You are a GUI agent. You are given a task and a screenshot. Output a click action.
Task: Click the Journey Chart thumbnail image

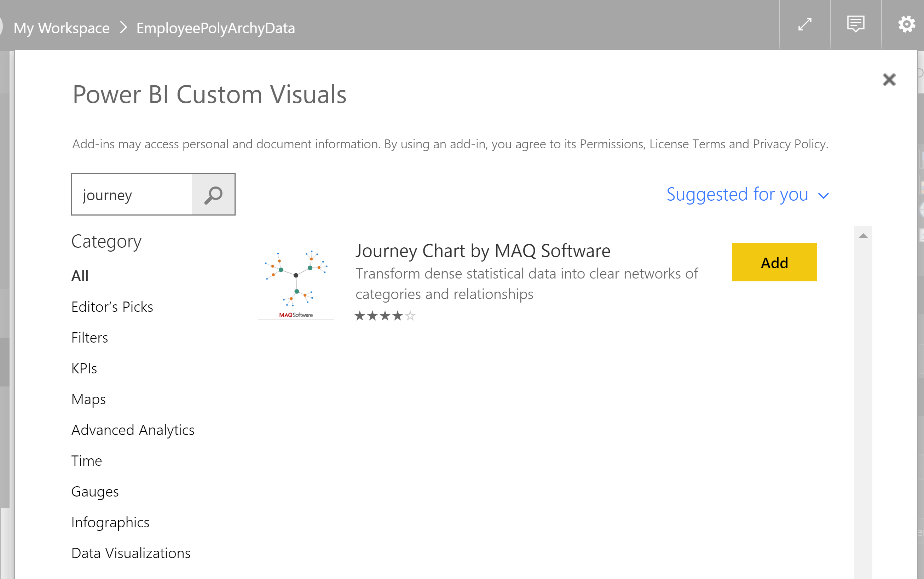pyautogui.click(x=296, y=282)
